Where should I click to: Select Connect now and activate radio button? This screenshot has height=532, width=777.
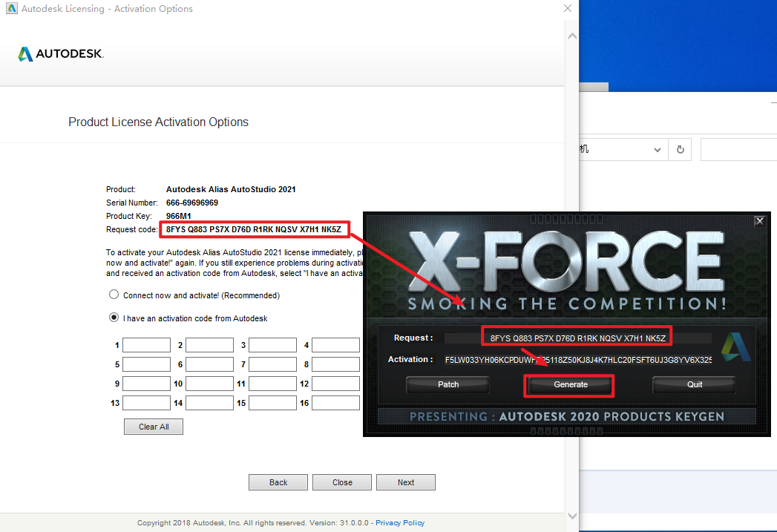[114, 295]
